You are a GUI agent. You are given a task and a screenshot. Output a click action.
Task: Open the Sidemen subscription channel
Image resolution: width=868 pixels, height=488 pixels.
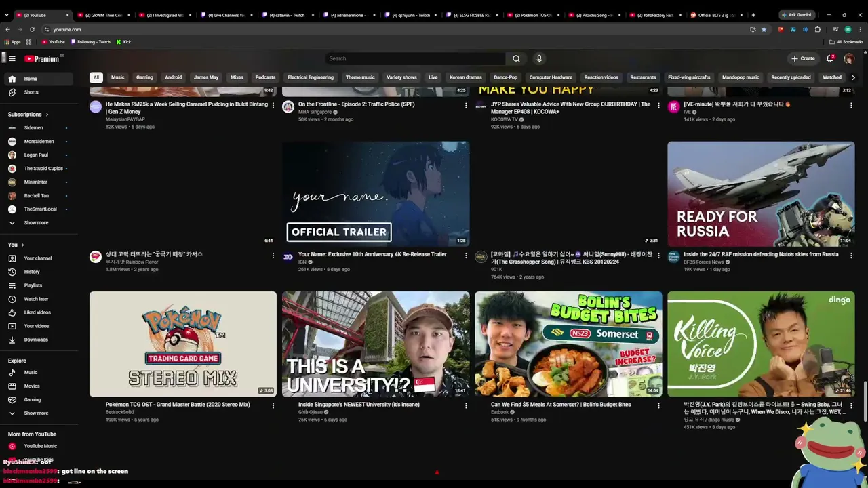click(x=38, y=127)
